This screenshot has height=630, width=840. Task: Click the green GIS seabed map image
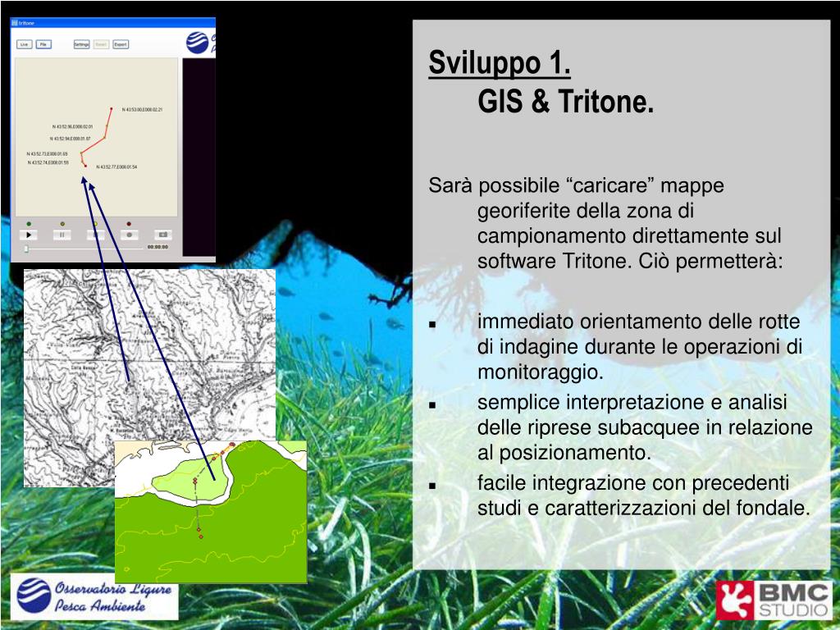[x=211, y=512]
